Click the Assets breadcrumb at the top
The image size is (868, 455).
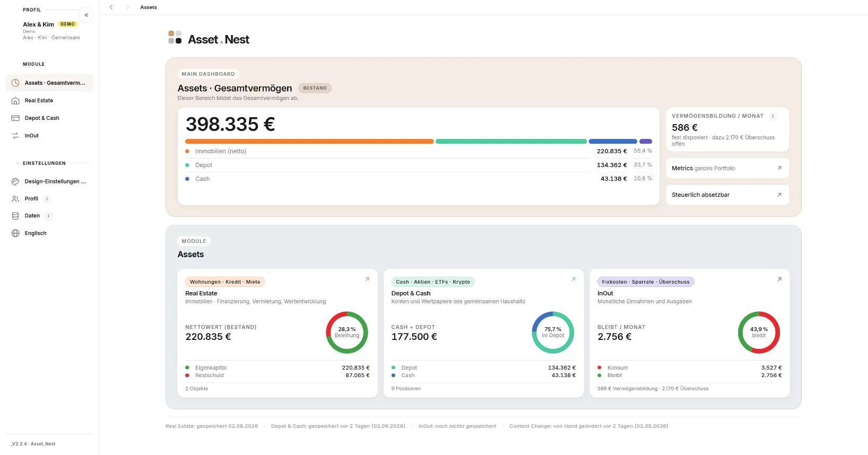click(149, 7)
